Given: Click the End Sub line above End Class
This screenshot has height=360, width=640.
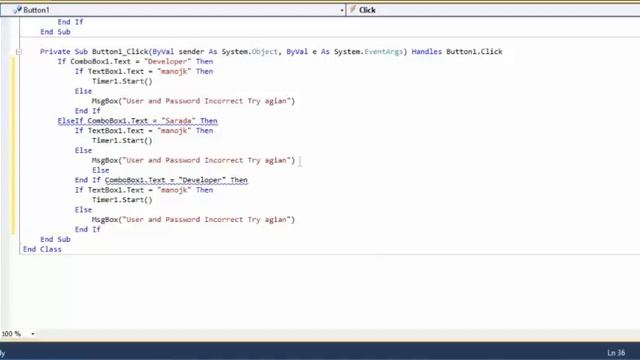Looking at the screenshot, I should 55,239.
